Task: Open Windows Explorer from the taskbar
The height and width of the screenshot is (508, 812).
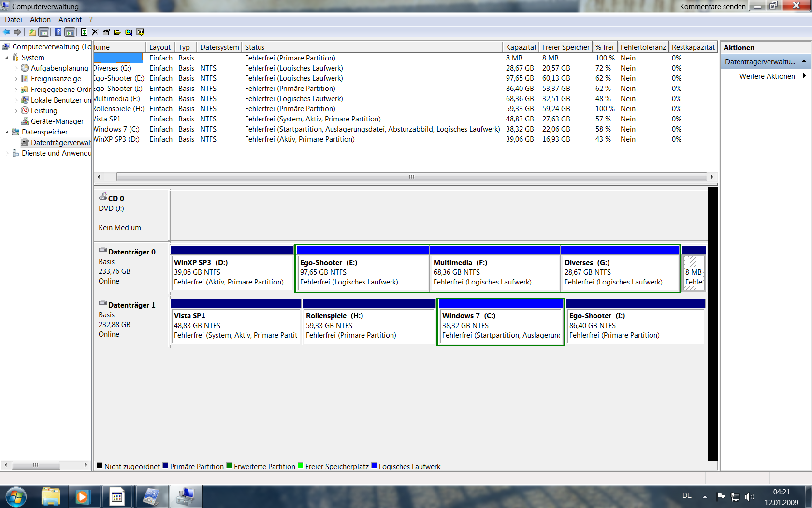Action: tap(51, 497)
